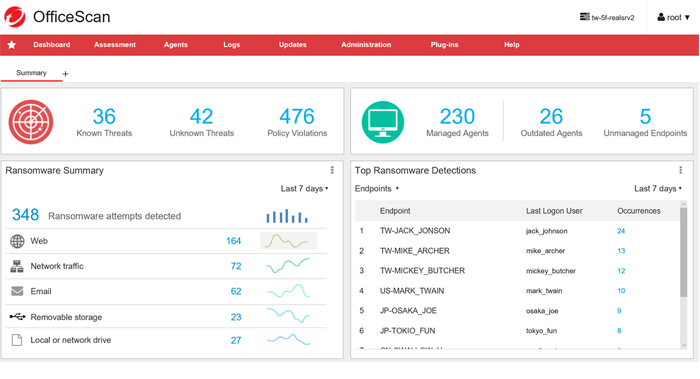Open the Dashboard menu
The width and height of the screenshot is (700, 379).
tap(51, 45)
